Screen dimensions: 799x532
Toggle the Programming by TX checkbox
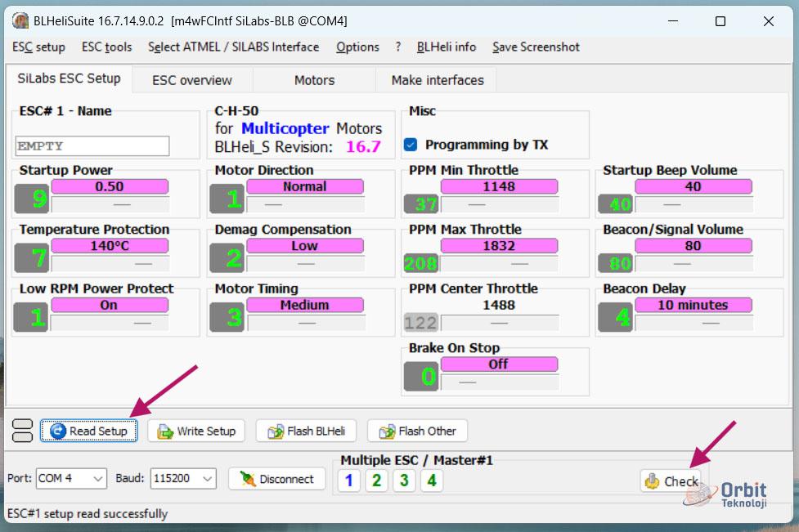[411, 145]
